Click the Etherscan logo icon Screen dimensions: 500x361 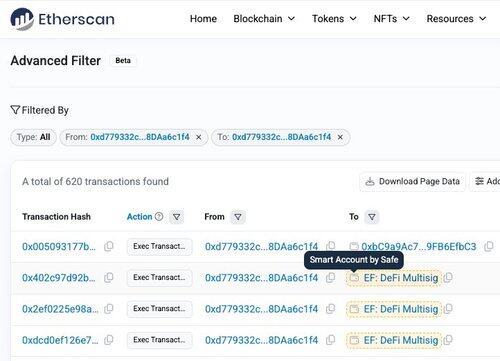pyautogui.click(x=22, y=19)
